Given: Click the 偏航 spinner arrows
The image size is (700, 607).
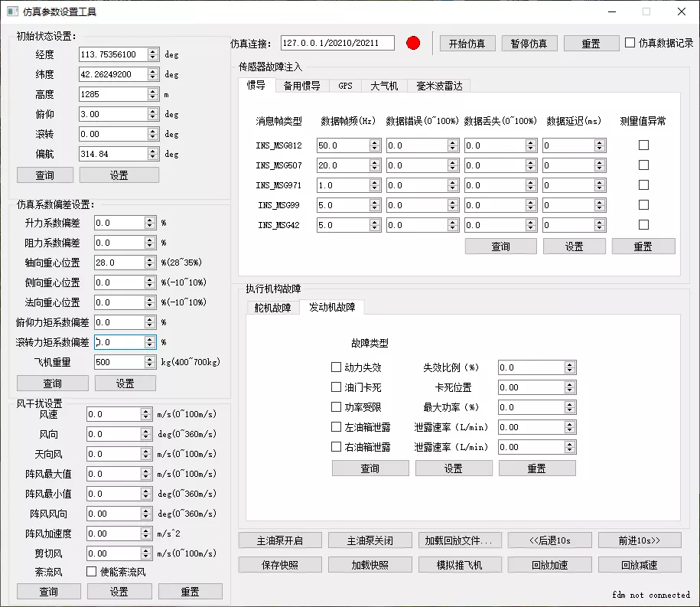Looking at the screenshot, I should (153, 154).
